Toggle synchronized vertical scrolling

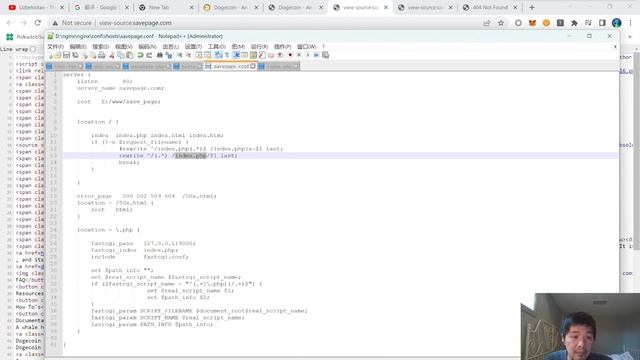[x=198, y=55]
